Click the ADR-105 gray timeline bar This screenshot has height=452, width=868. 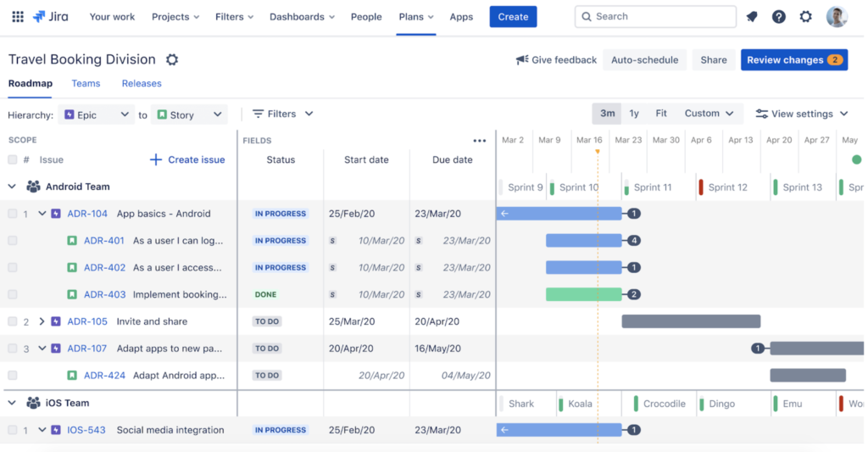[691, 321]
